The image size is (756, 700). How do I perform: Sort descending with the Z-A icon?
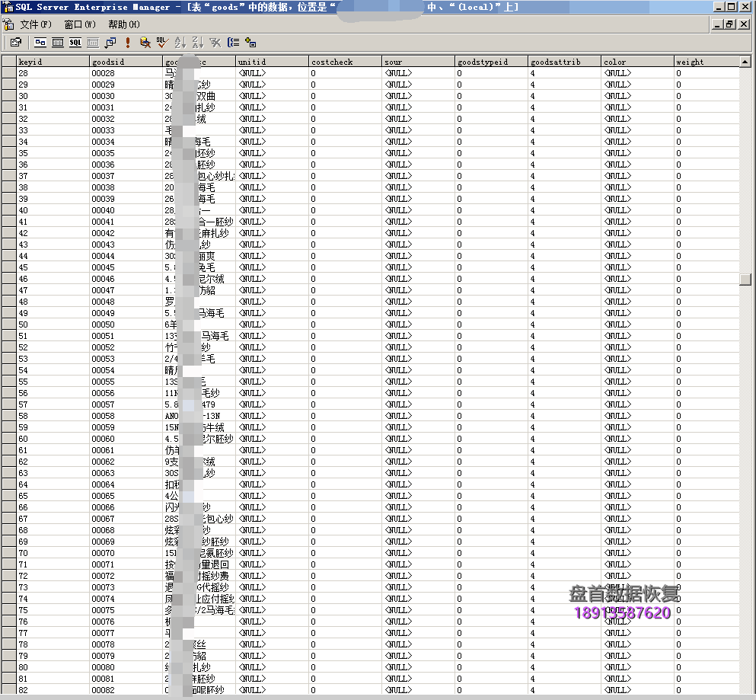click(x=196, y=43)
